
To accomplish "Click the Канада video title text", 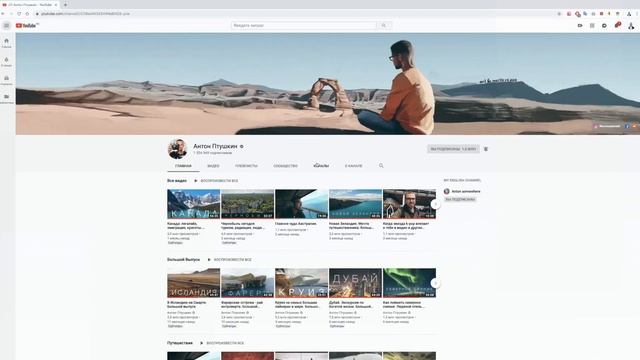I will pos(186,226).
